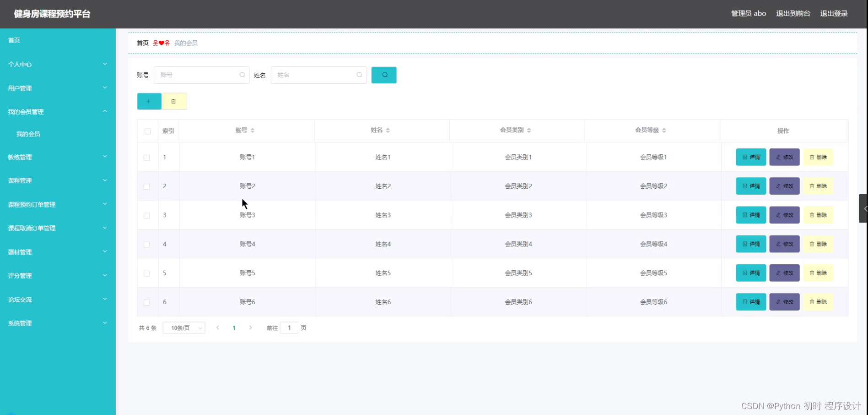Click the page number input field
The width and height of the screenshot is (868, 415).
[x=289, y=328]
